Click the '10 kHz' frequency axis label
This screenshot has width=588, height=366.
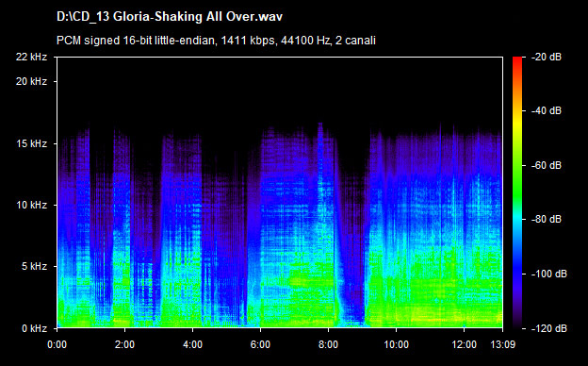(x=31, y=206)
